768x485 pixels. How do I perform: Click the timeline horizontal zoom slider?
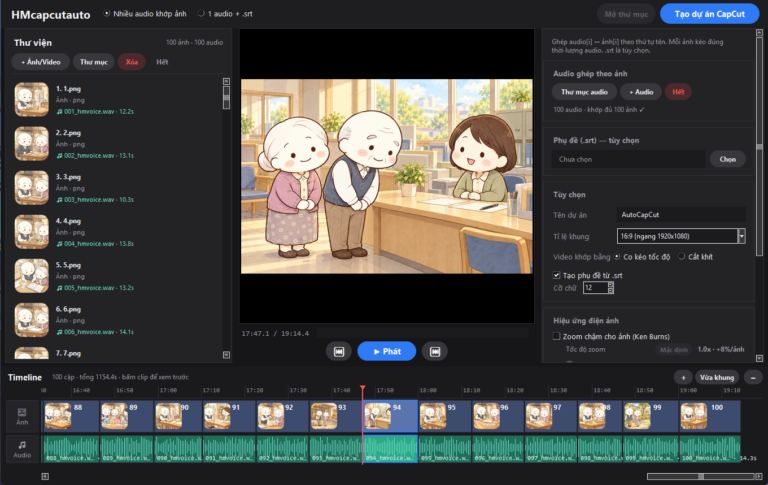pyautogui.click(x=701, y=476)
